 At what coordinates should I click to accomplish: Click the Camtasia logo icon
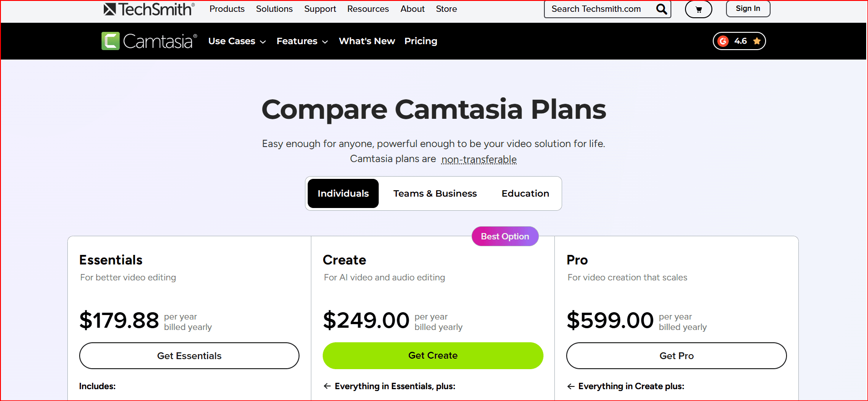[x=111, y=41]
